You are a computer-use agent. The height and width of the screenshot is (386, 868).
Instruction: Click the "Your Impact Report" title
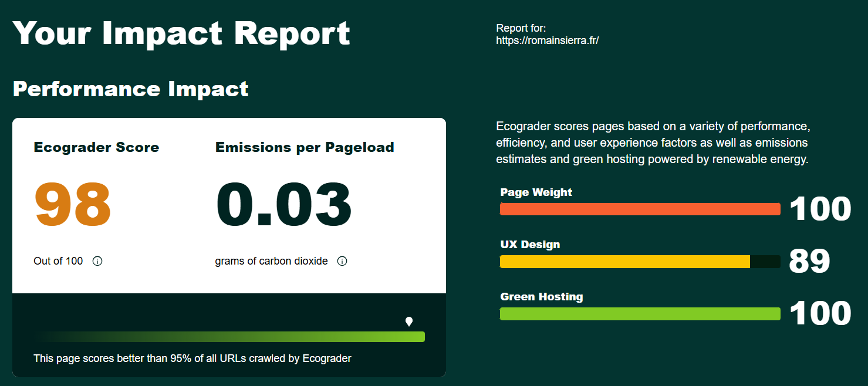pyautogui.click(x=181, y=33)
